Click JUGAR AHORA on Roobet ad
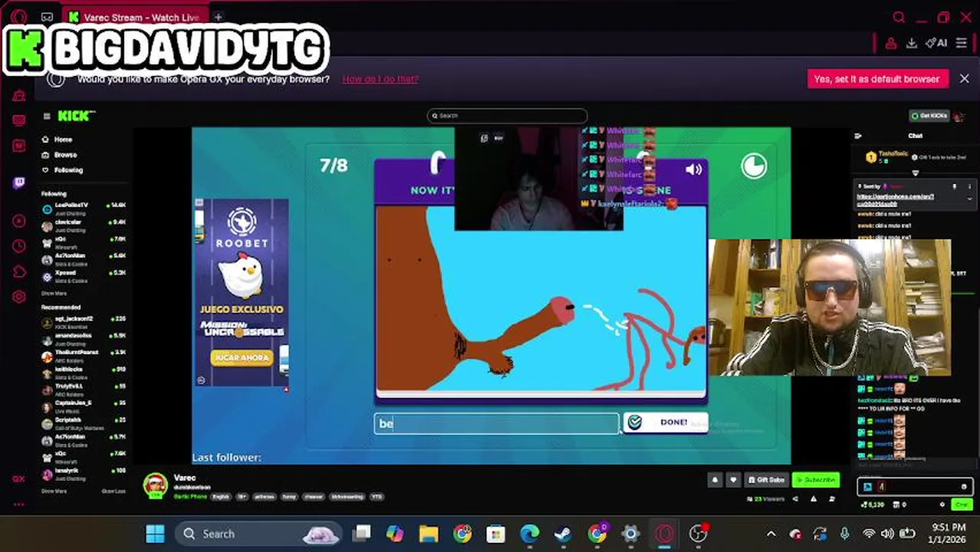980x552 pixels. (x=241, y=358)
